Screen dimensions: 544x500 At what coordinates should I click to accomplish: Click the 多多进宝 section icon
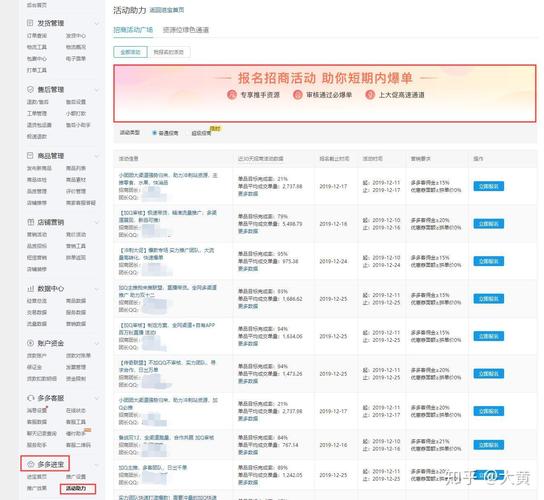(x=30, y=464)
